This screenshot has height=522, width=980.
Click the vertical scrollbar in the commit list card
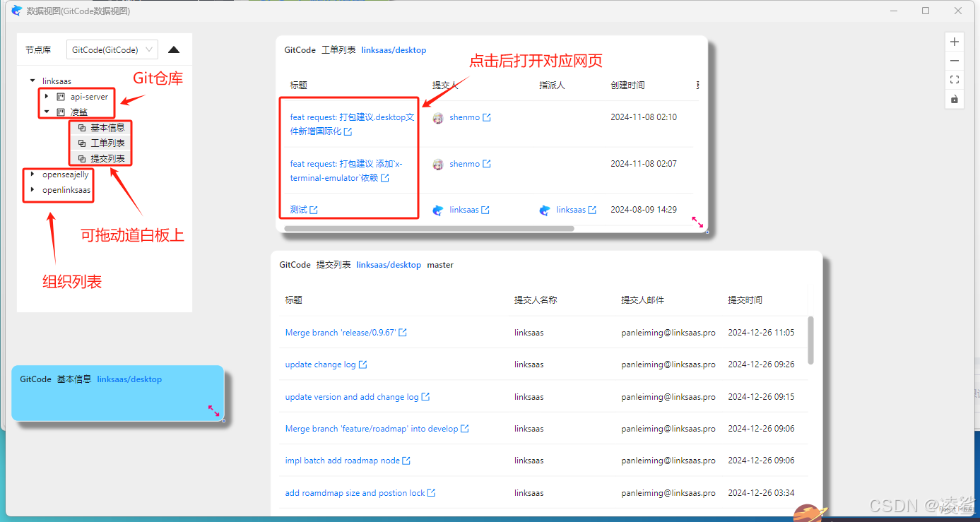(x=811, y=339)
